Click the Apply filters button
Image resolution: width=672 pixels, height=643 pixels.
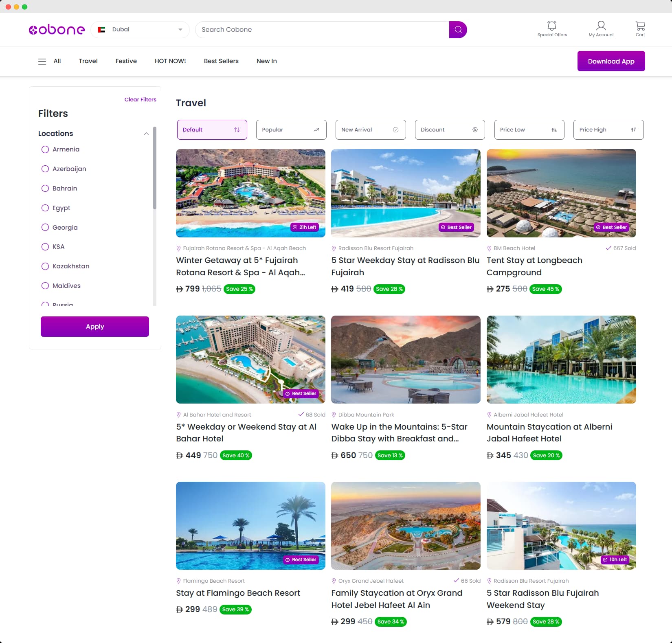(94, 326)
